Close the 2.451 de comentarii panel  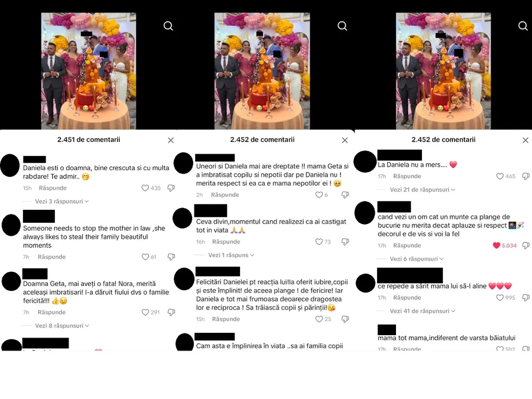[171, 140]
